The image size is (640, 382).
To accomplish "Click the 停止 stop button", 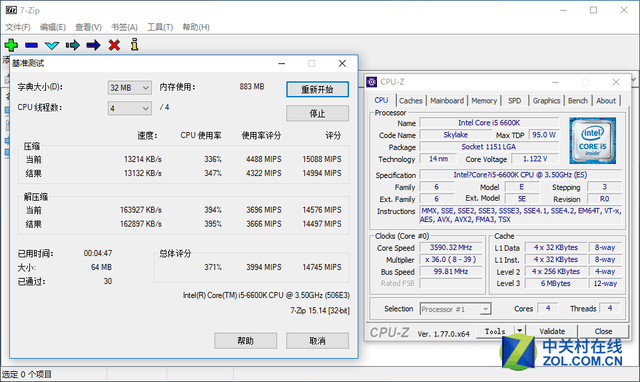I will click(317, 113).
